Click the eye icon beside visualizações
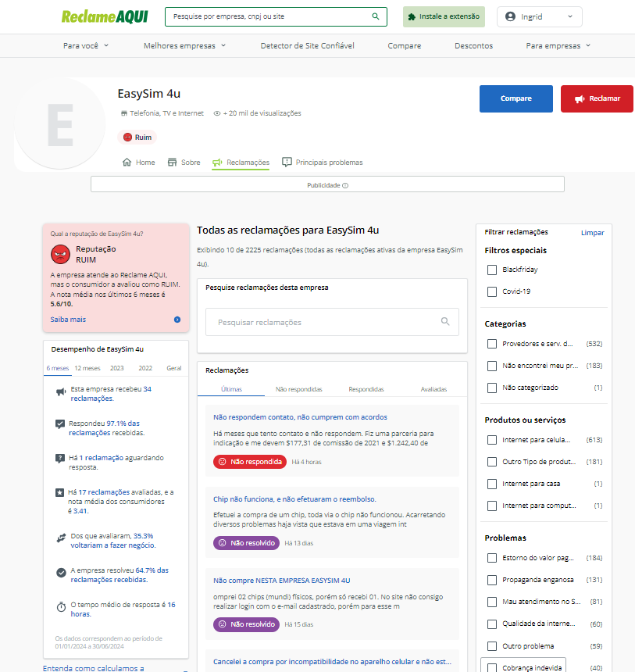The image size is (635, 672). tap(217, 113)
